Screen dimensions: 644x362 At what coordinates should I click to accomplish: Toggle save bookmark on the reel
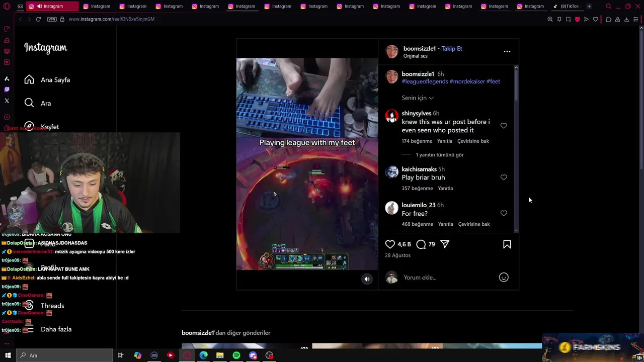pos(507,244)
